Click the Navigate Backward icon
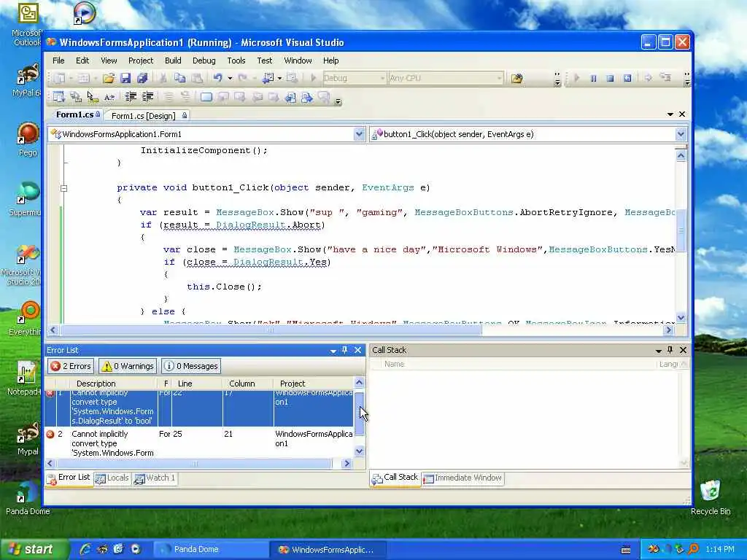The image size is (747, 560). (268, 78)
